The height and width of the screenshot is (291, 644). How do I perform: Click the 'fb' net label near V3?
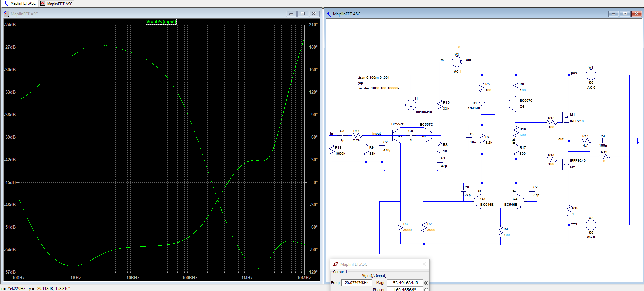(x=442, y=60)
